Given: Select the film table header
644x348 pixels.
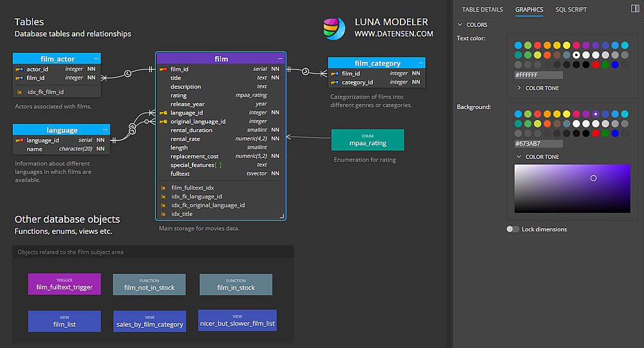Looking at the screenshot, I should (221, 59).
